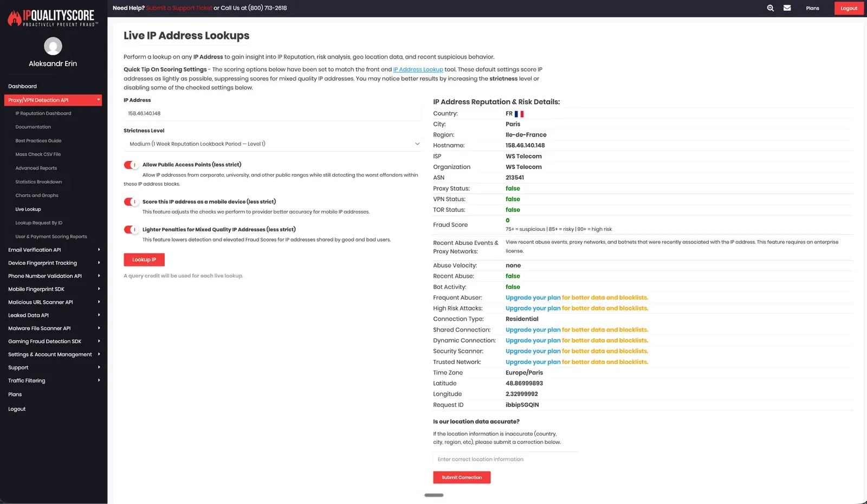
Task: Click the Hostname value 158.46.140.148
Action: click(x=525, y=145)
